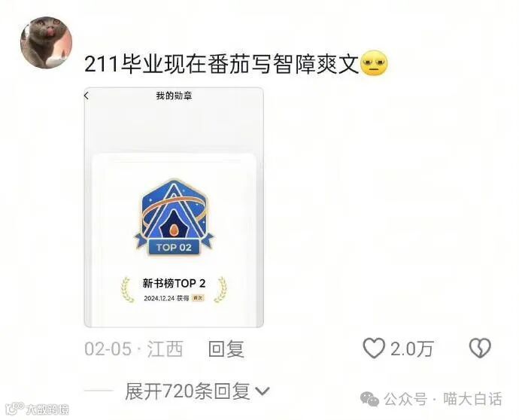Tap the 2024.12.24 获得 date line
The image size is (519, 420).
(166, 298)
